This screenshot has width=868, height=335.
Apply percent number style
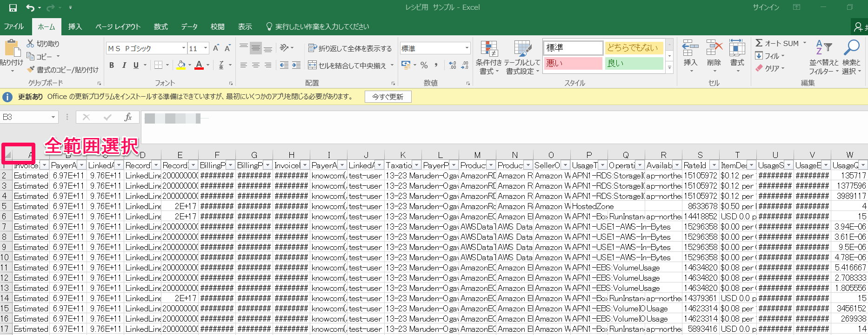pyautogui.click(x=424, y=65)
